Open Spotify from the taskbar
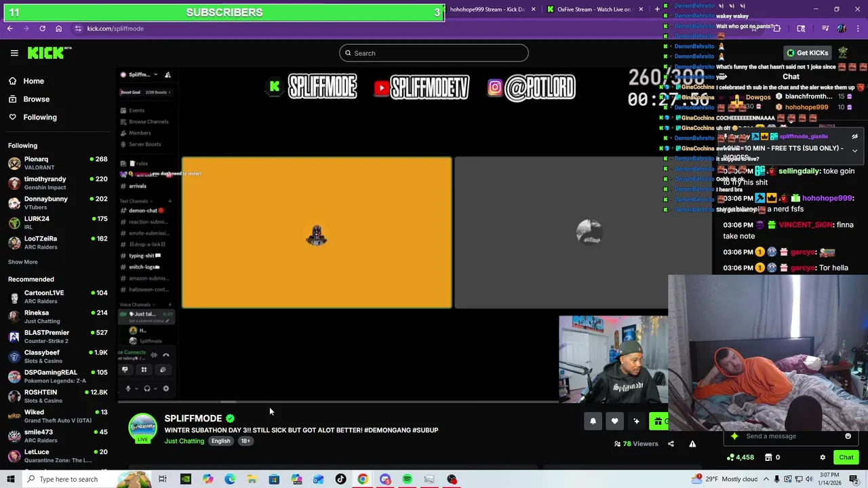 click(x=407, y=479)
